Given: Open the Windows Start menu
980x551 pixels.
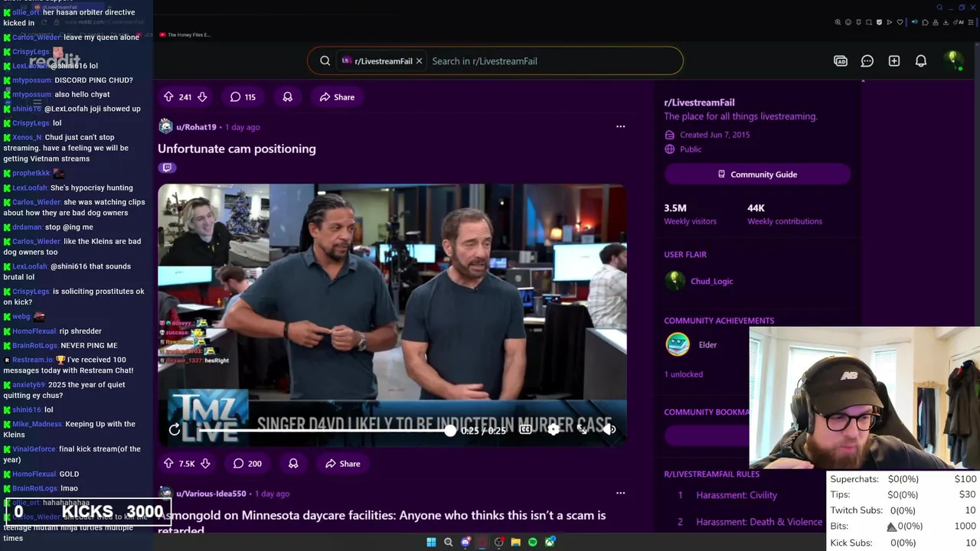Looking at the screenshot, I should tap(431, 543).
